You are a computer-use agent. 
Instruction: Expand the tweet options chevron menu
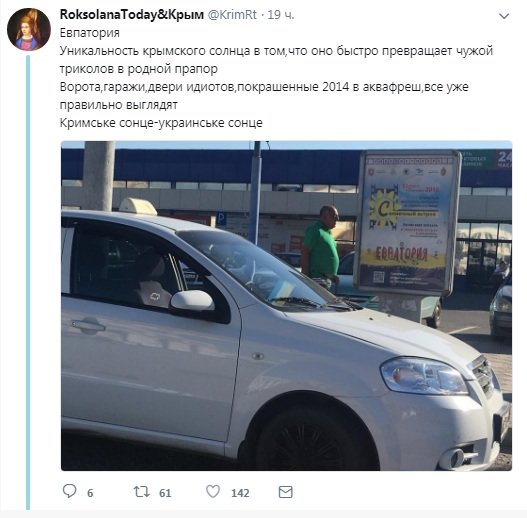[x=504, y=16]
